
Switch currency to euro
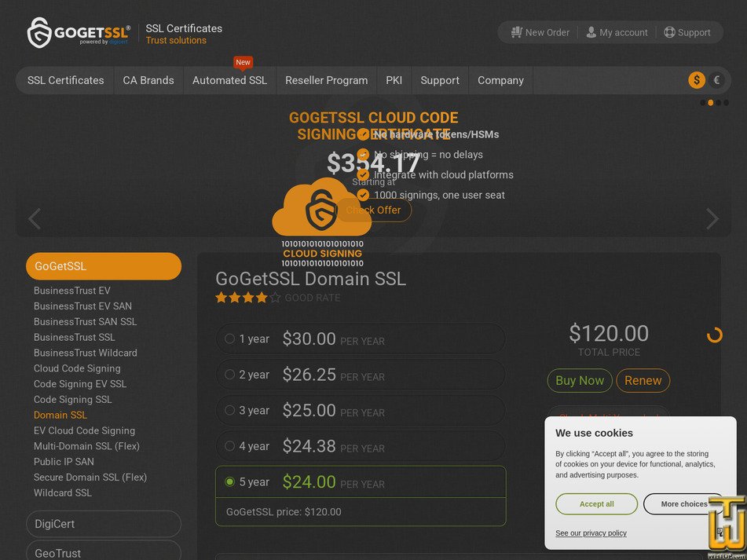[716, 80]
